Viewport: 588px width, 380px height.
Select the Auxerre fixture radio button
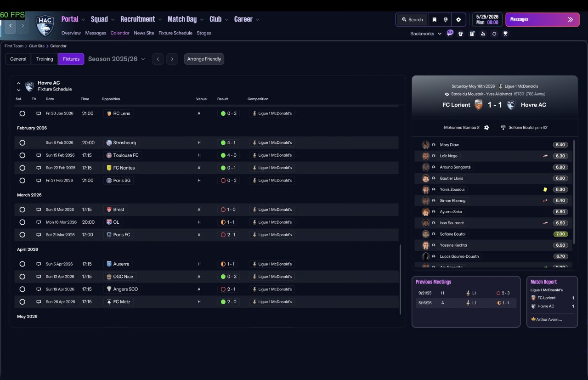(x=22, y=264)
